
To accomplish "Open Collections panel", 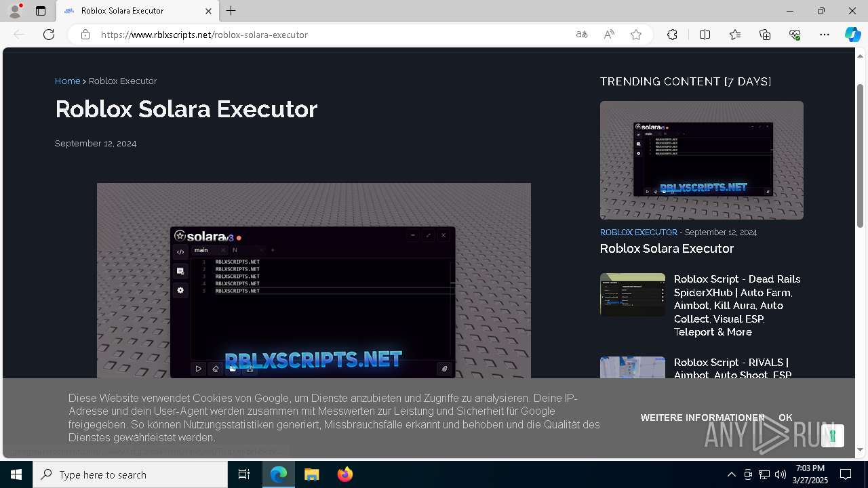I will pos(765,35).
